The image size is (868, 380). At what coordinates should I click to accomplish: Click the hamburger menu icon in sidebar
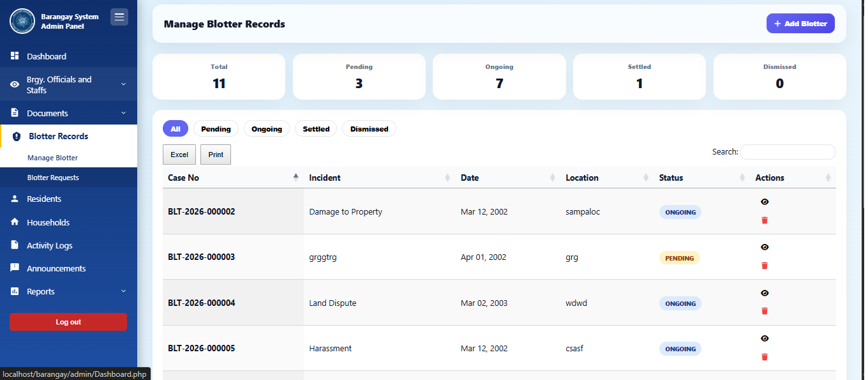coord(119,17)
